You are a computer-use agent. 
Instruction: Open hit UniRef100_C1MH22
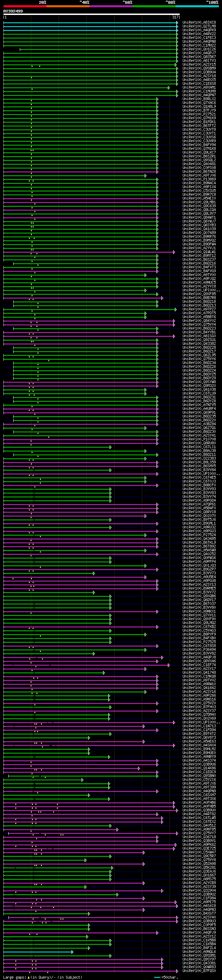point(199,45)
